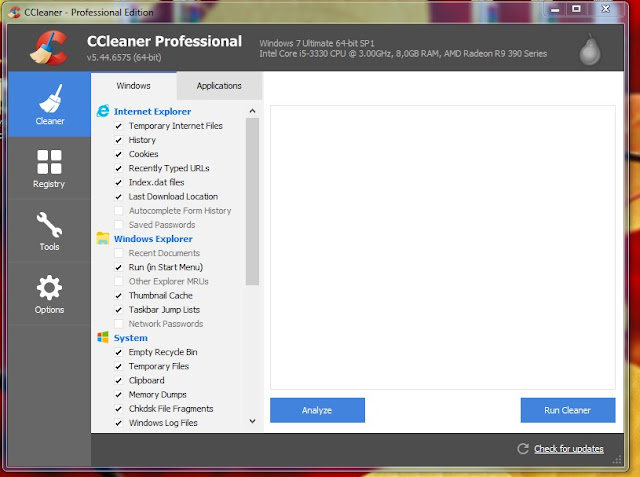The width and height of the screenshot is (640, 477).
Task: Switch to the Applications tab
Action: tap(219, 86)
